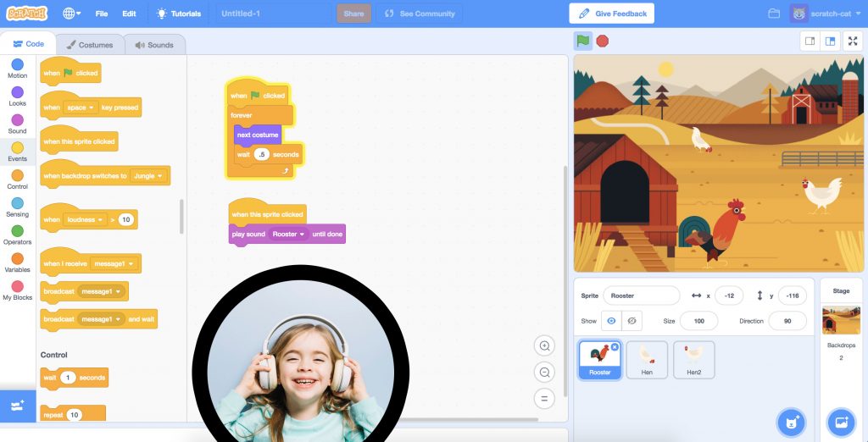Hide the sprite with crossed-eye icon
The width and height of the screenshot is (868, 442).
pos(630,321)
